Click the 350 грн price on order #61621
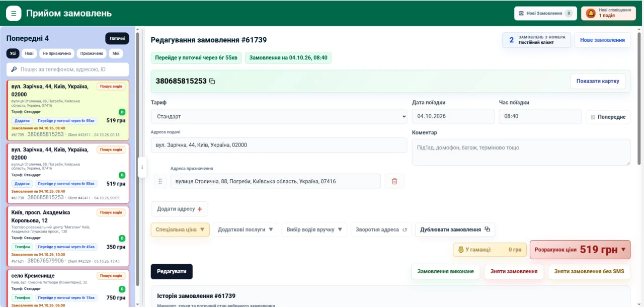Image resolution: width=644 pixels, height=307 pixels. point(116,247)
